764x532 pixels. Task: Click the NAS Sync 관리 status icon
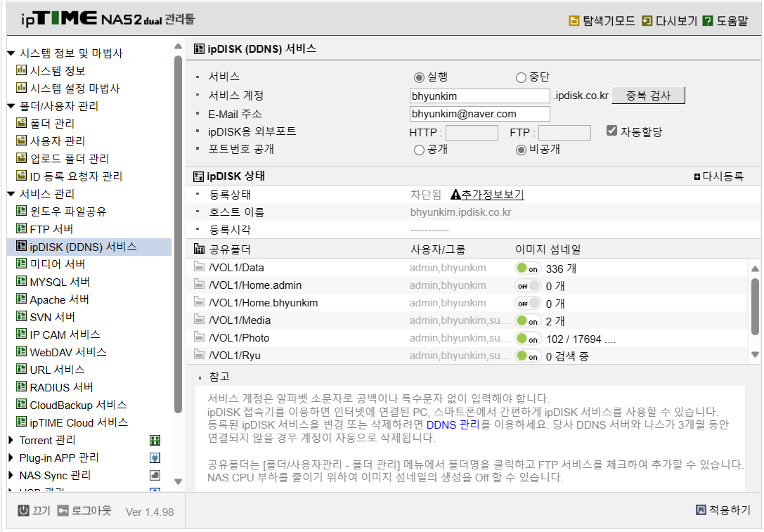click(155, 476)
